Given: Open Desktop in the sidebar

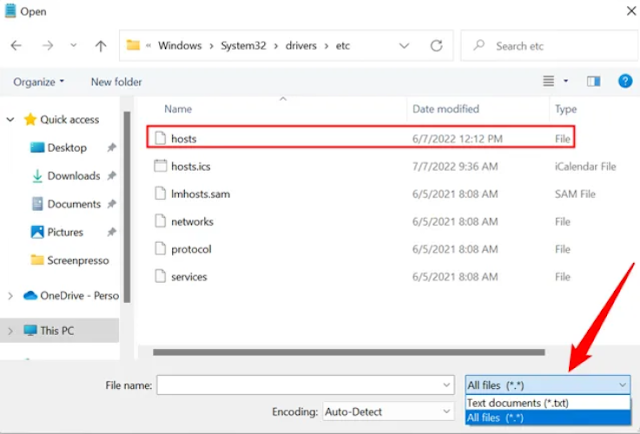Looking at the screenshot, I should (x=67, y=148).
